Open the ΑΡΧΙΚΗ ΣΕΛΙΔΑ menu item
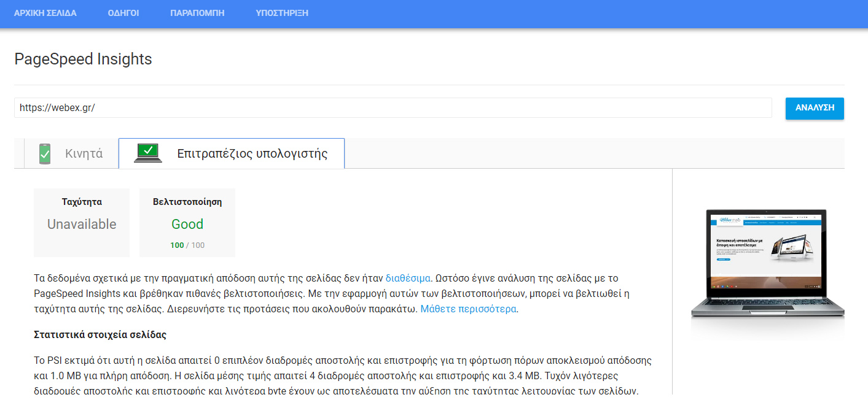 (45, 13)
